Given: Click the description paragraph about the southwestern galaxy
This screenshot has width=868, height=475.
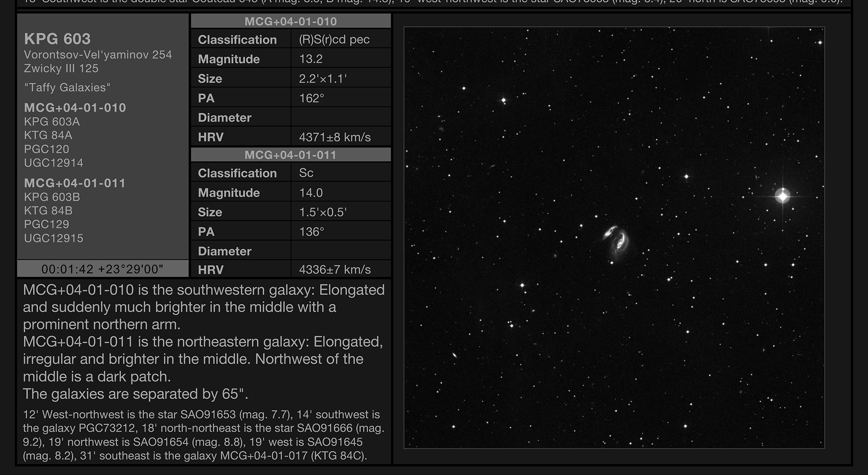Looking at the screenshot, I should point(204,307).
